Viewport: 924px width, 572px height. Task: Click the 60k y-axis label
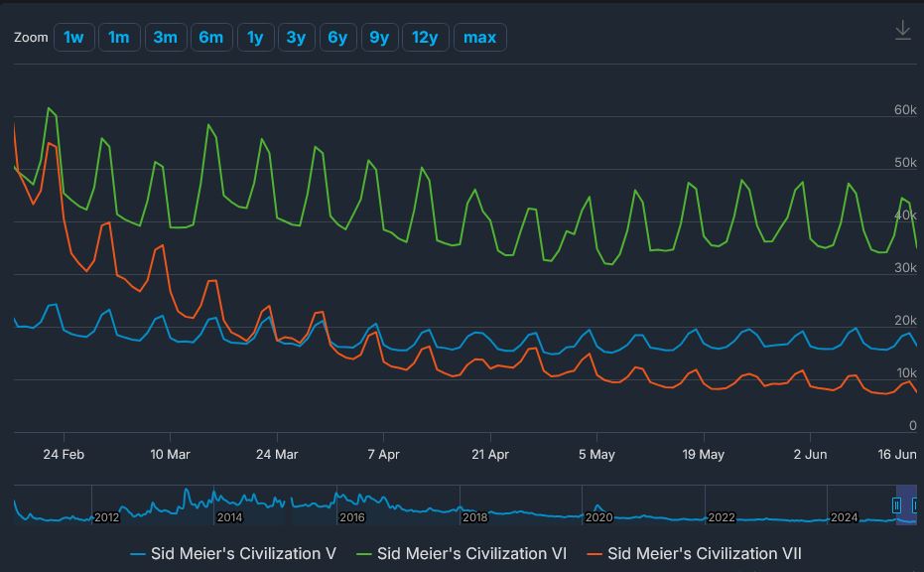pos(905,109)
